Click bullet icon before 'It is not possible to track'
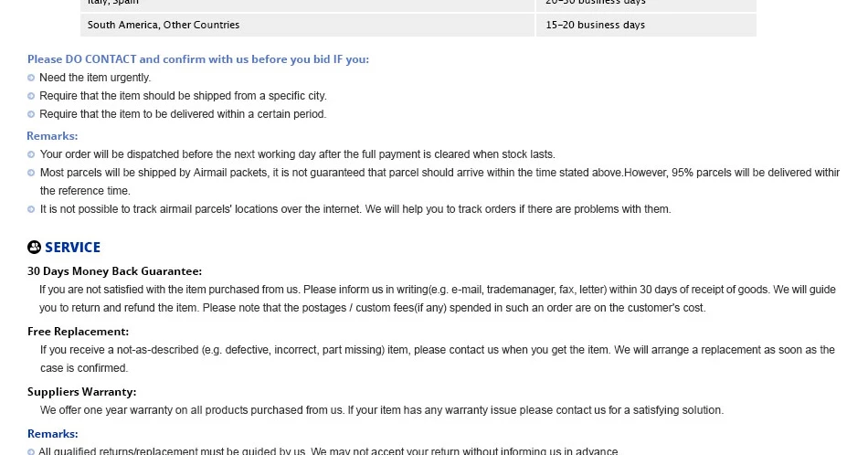The image size is (868, 455). pos(31,210)
